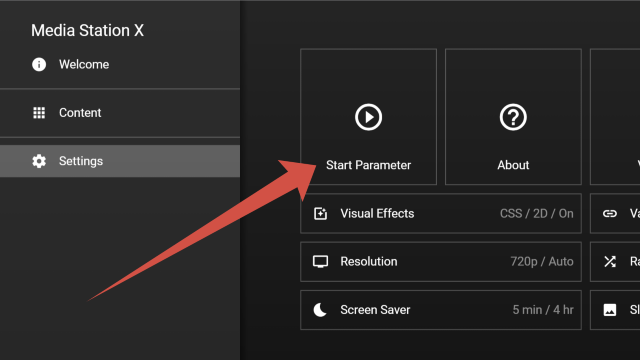Open the About tile
Image resolution: width=640 pixels, height=360 pixels.
[x=513, y=117]
